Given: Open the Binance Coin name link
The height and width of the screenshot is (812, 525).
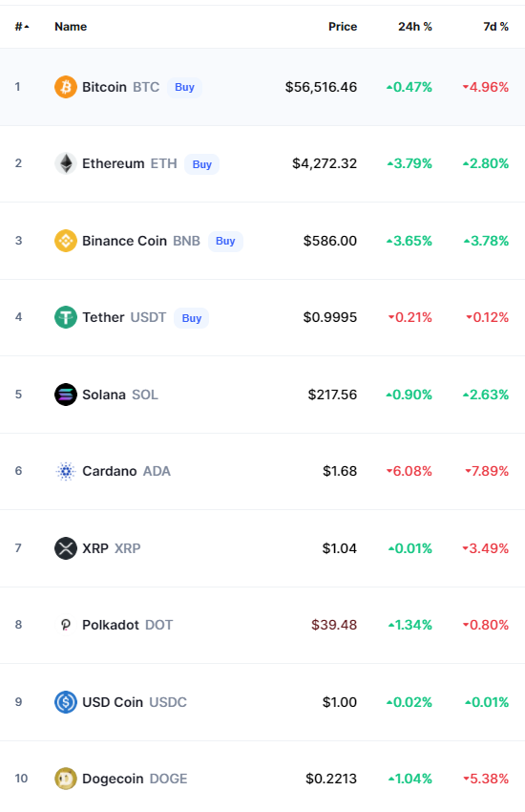Looking at the screenshot, I should click(125, 241).
